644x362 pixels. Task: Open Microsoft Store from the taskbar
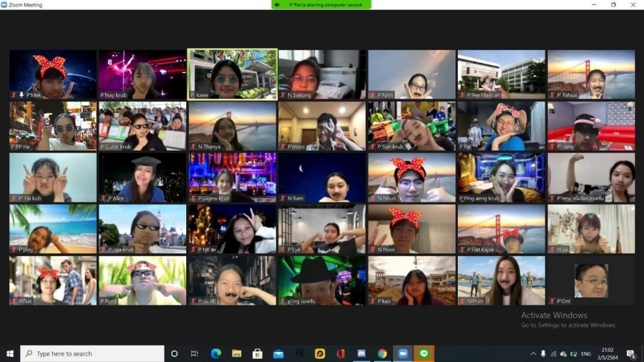click(x=257, y=354)
